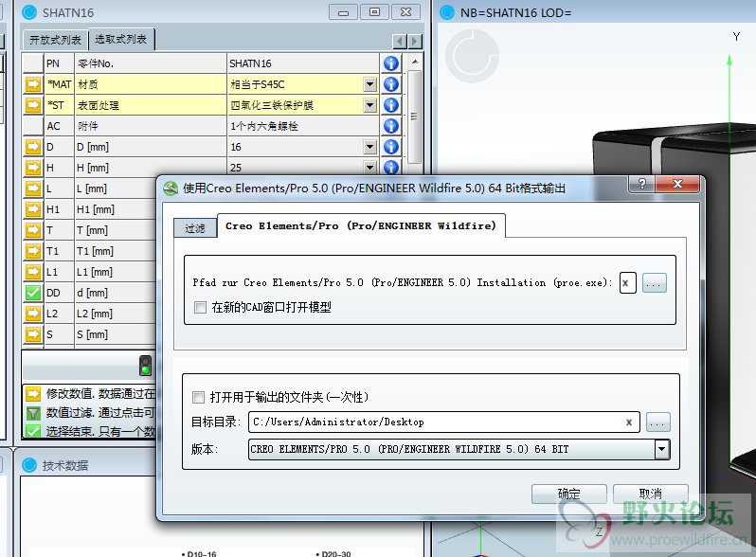Click the info icon for the AC accessory row
756x557 pixels.
[391, 126]
